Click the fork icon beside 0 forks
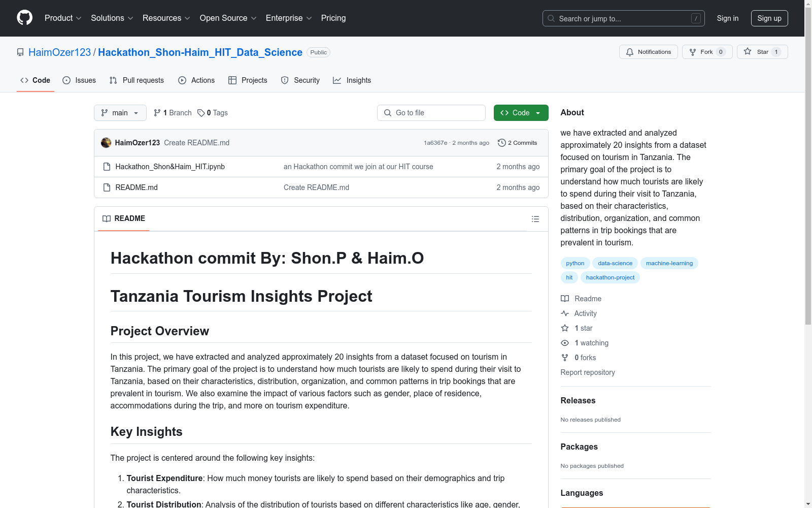The height and width of the screenshot is (508, 812). [565, 358]
